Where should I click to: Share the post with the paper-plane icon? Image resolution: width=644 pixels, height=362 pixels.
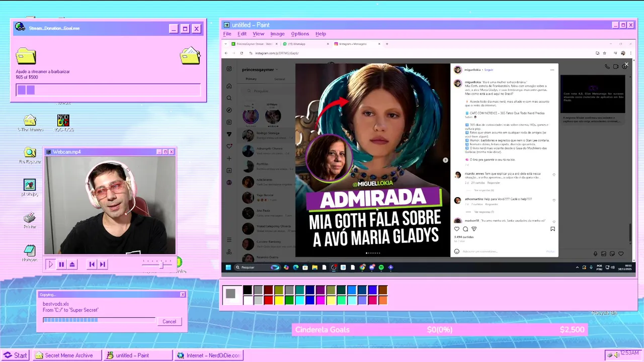(x=474, y=229)
